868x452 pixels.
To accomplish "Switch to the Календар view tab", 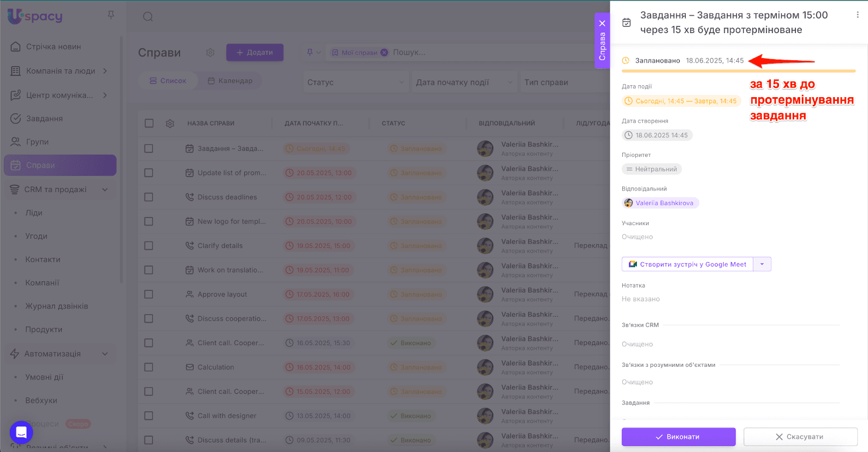I will 230,81.
